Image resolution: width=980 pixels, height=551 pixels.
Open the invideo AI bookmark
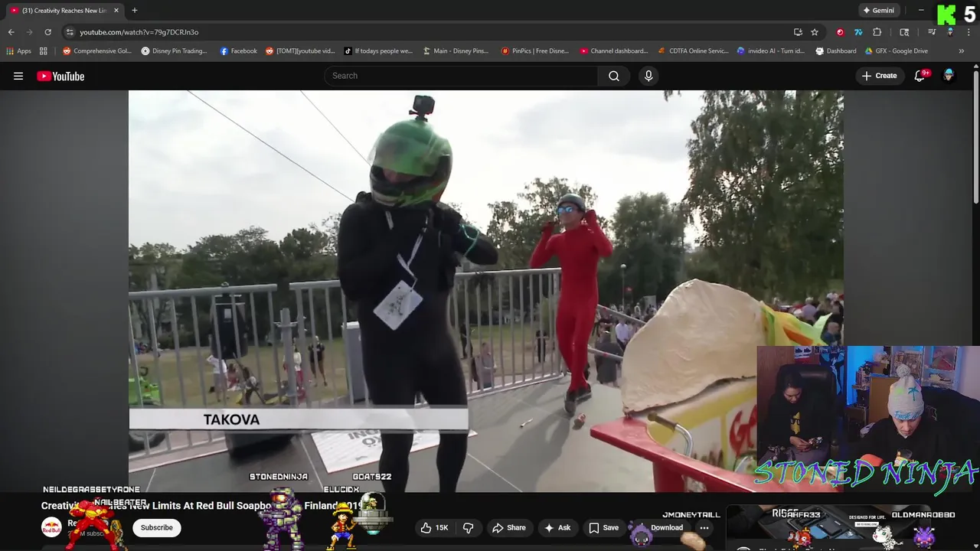click(x=771, y=51)
